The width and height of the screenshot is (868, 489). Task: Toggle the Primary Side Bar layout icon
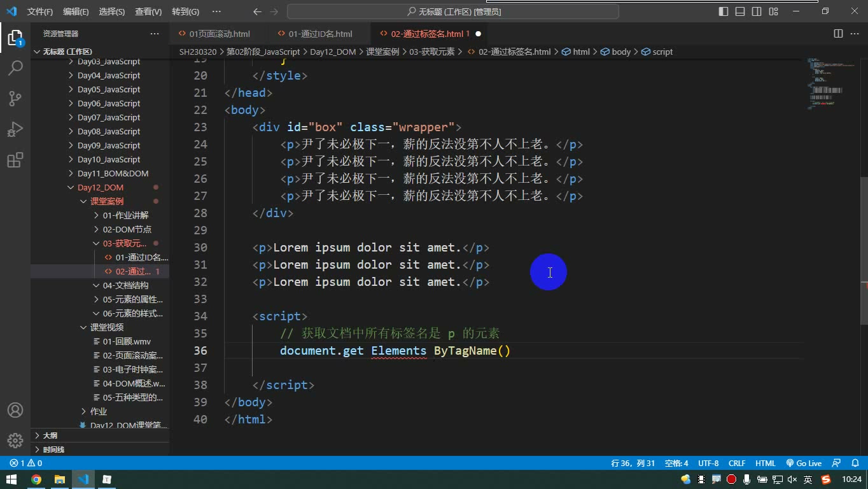coord(724,11)
